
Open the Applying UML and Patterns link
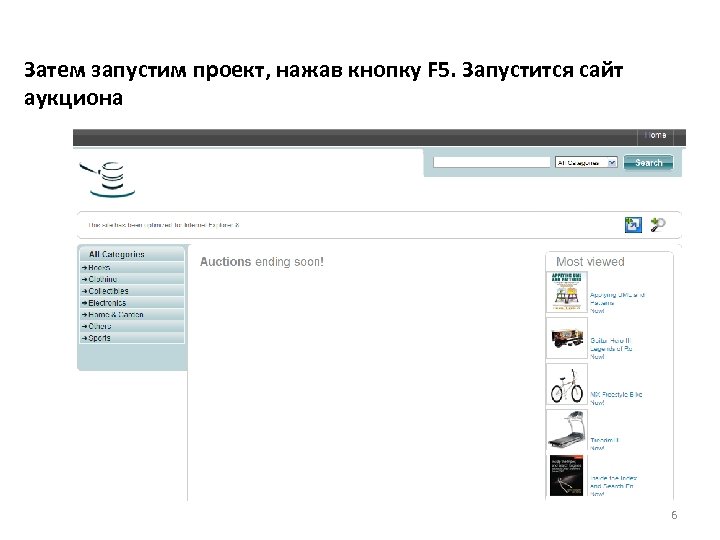(x=617, y=299)
